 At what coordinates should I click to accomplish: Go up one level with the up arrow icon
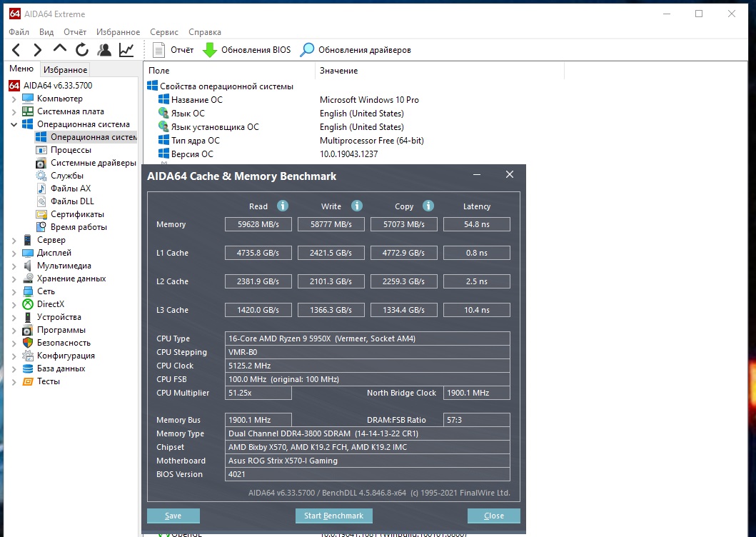[60, 49]
